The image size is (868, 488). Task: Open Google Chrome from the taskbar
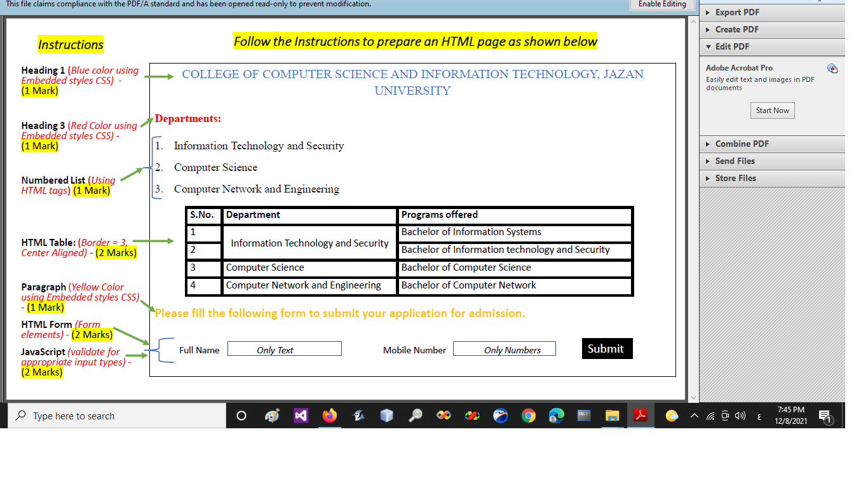529,415
